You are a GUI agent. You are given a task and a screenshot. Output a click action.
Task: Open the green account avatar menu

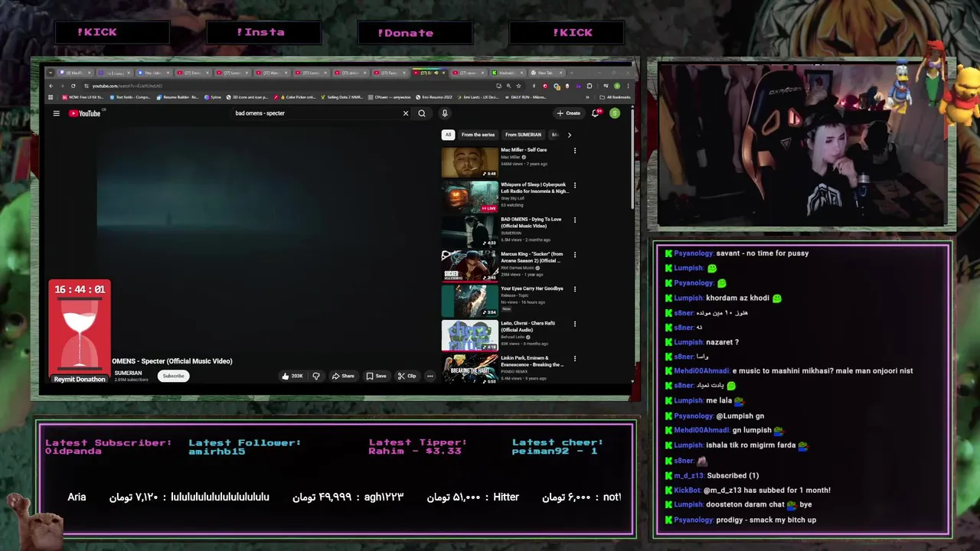614,113
